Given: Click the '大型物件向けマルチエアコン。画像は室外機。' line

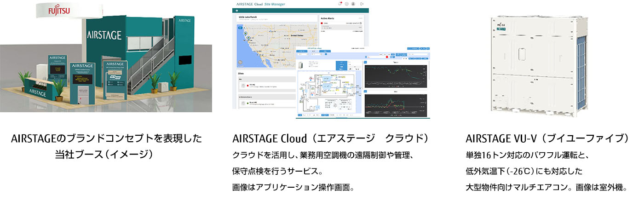Looking at the screenshot, I should point(546,187).
